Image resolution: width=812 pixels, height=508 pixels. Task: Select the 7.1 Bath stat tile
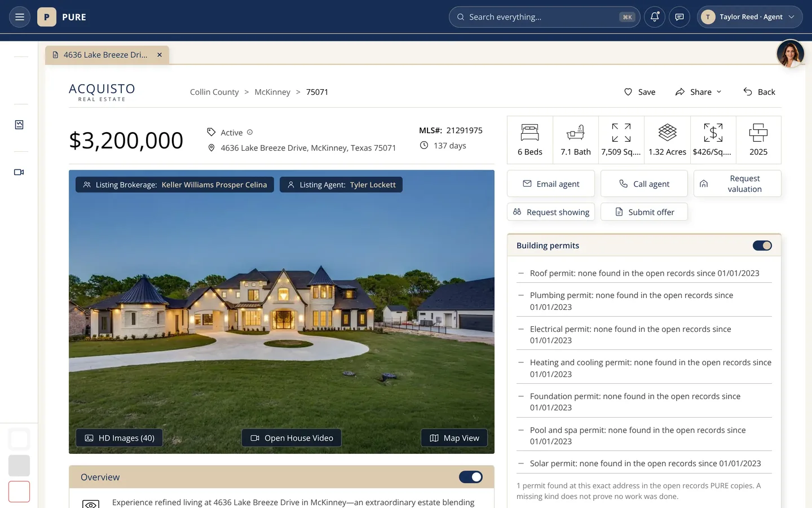coord(576,140)
